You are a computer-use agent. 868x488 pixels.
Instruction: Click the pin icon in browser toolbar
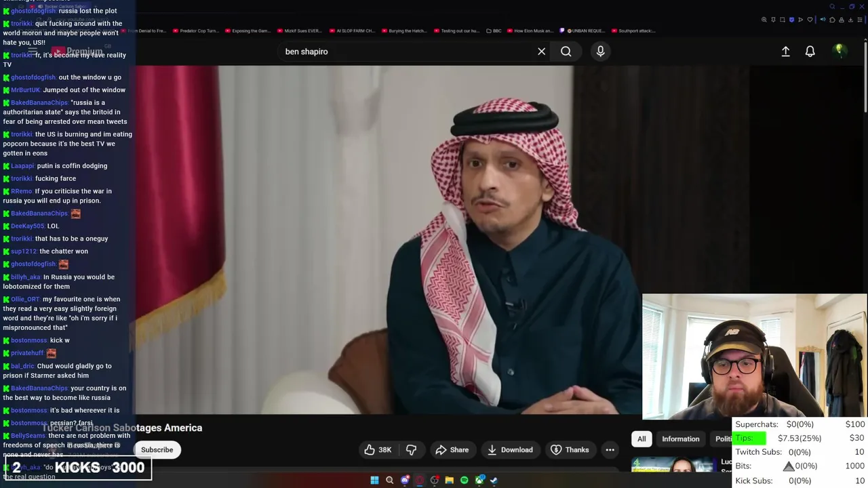click(x=773, y=20)
